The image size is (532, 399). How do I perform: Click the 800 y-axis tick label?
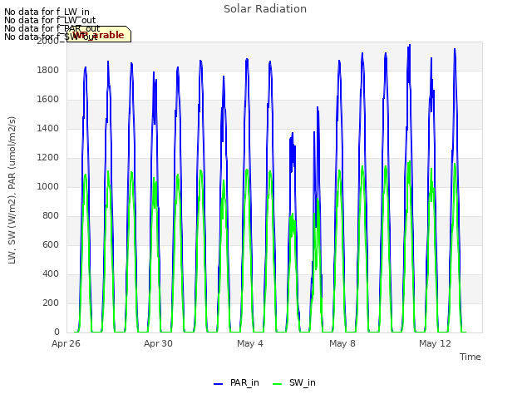click(51, 216)
